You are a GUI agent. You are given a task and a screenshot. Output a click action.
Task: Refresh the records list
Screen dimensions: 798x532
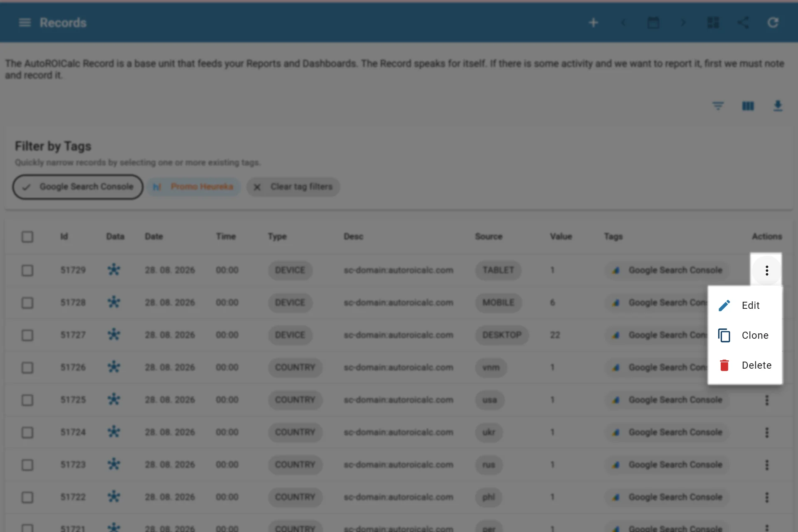(773, 22)
